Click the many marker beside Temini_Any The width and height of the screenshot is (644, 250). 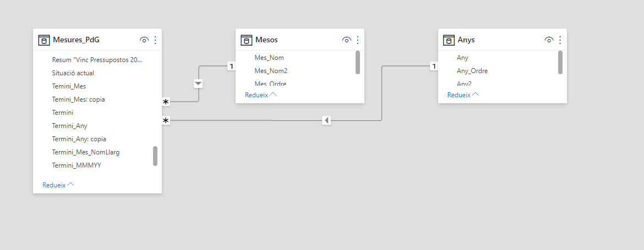point(166,120)
